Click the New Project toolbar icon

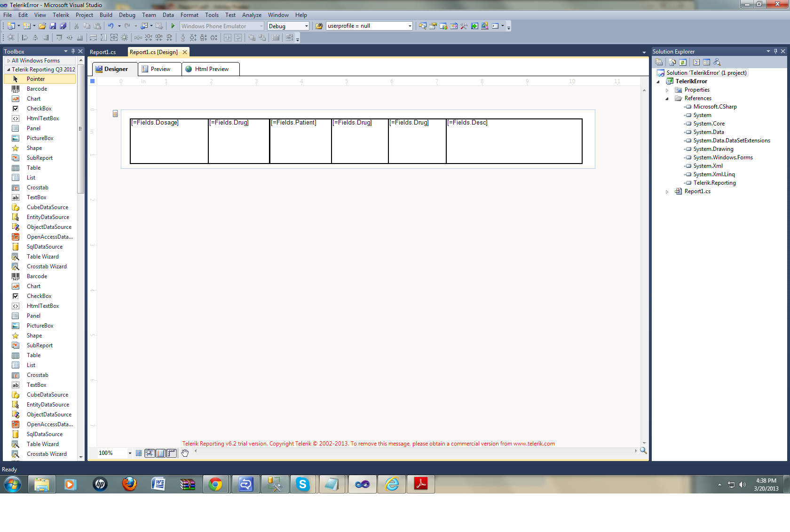pyautogui.click(x=11, y=26)
